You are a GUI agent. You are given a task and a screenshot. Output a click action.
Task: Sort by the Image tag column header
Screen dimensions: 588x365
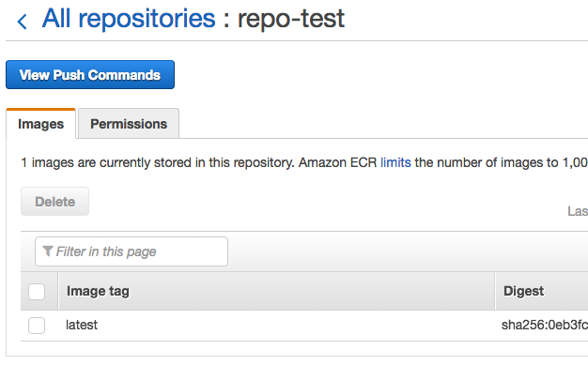click(x=98, y=291)
